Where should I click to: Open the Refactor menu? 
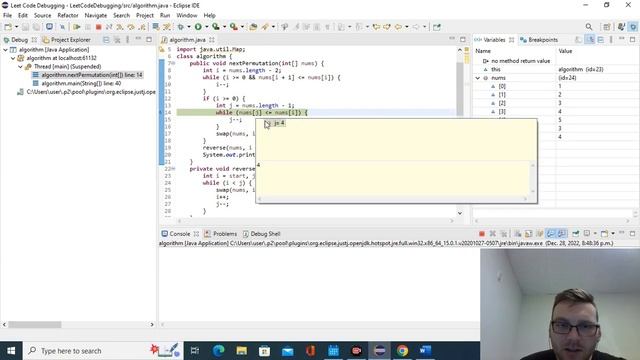pos(68,16)
